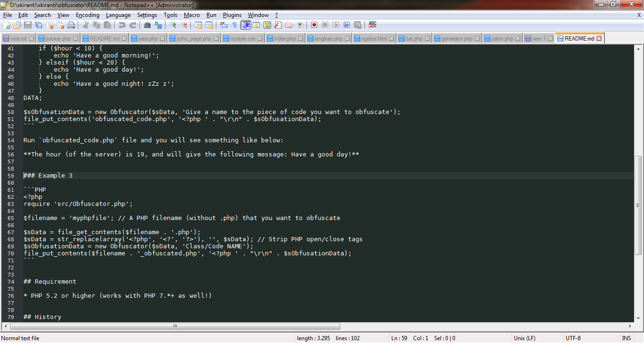Click the Paste toolbar icon

[x=107, y=25]
